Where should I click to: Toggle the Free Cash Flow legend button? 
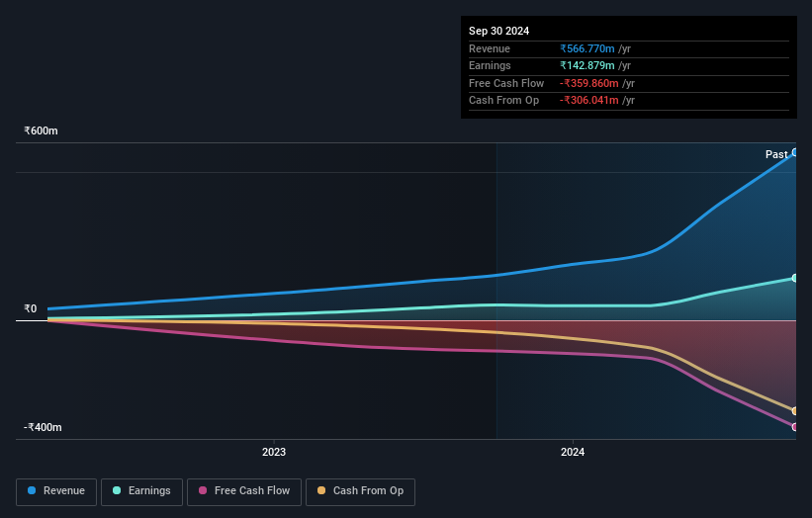click(244, 491)
